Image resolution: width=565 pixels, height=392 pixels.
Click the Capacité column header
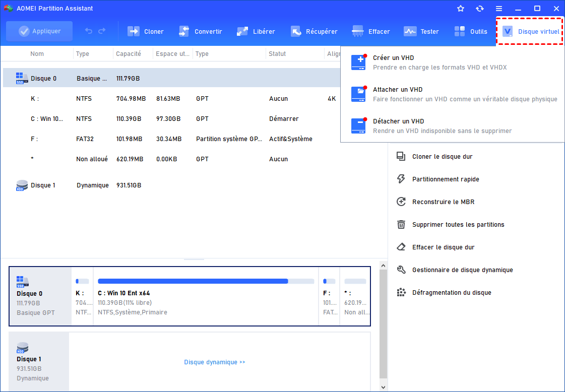pyautogui.click(x=129, y=54)
